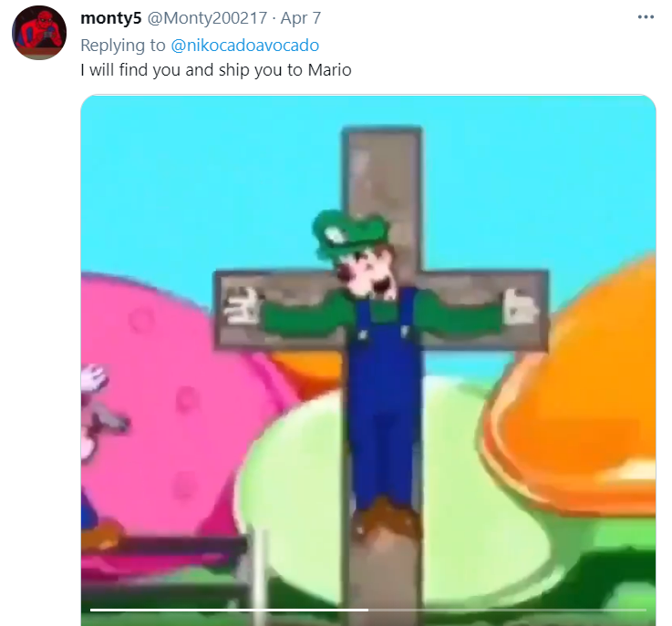The image size is (672, 626).
Task: Visit the @nikocadoavocado profile link
Action: click(x=244, y=45)
